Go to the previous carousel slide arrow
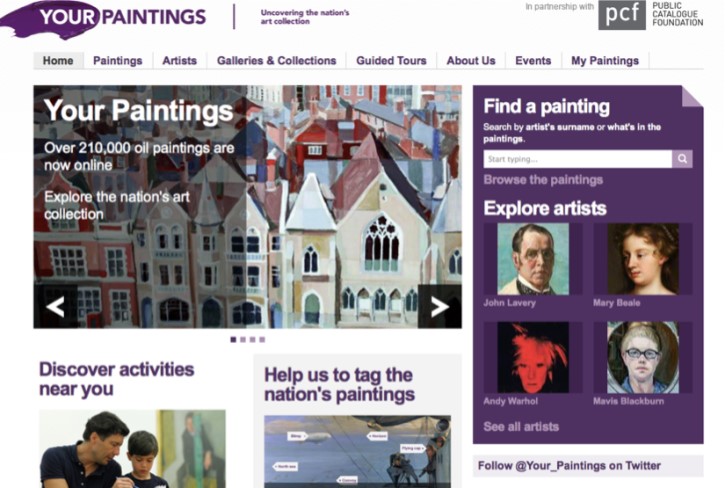The height and width of the screenshot is (488, 725). pyautogui.click(x=55, y=306)
